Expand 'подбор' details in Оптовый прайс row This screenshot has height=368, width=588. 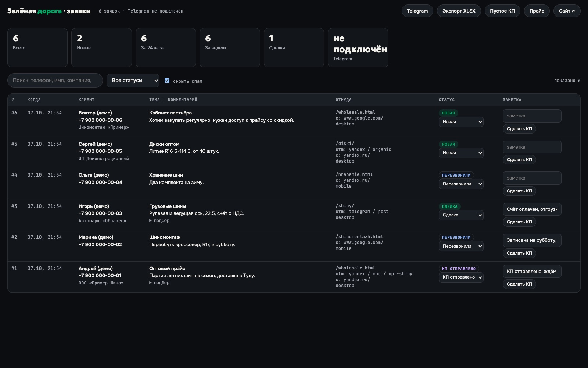click(159, 283)
